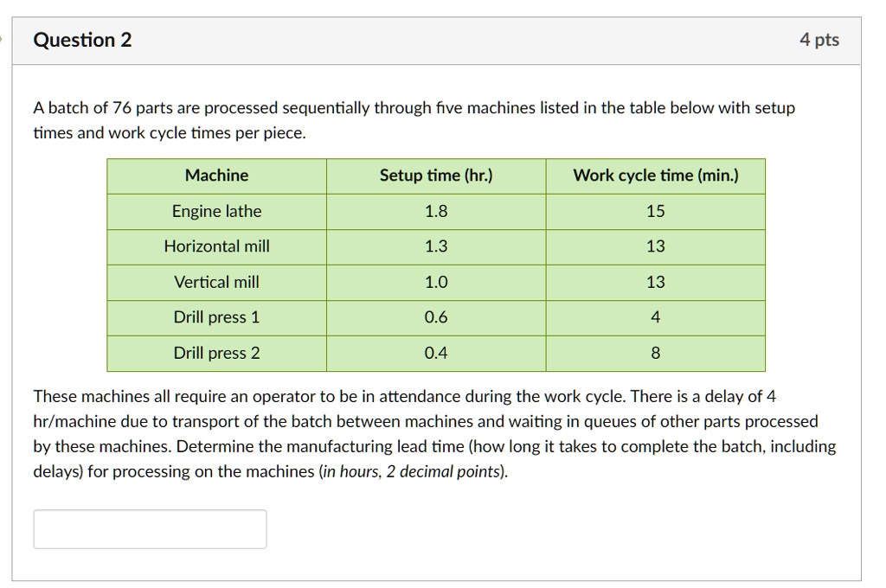
Task: Select the Setup time (hr.) header
Action: coord(435,176)
